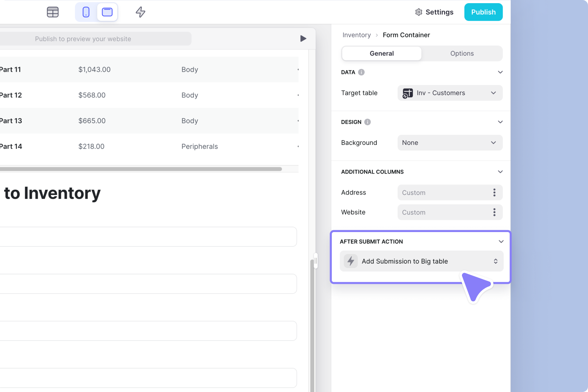Click the play preview icon

click(303, 38)
